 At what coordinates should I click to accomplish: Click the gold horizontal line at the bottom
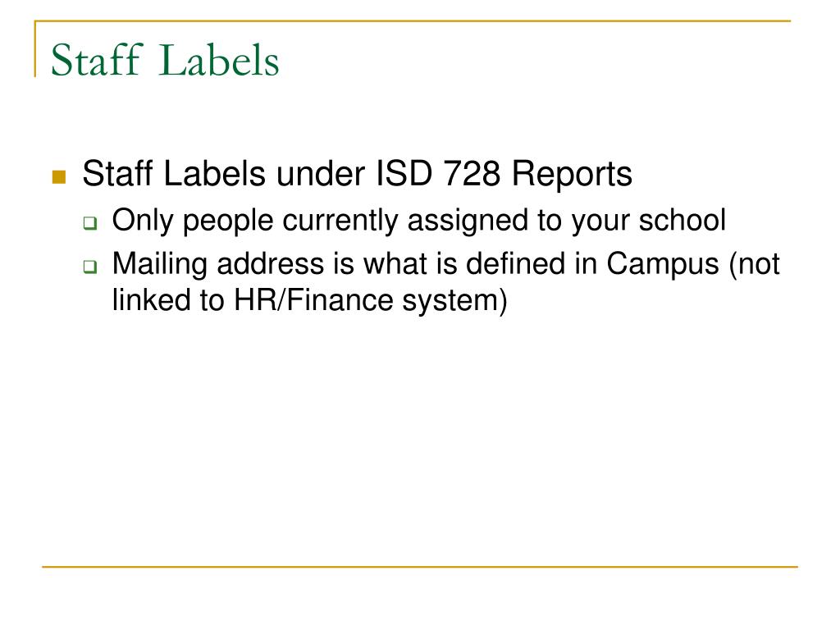420,566
